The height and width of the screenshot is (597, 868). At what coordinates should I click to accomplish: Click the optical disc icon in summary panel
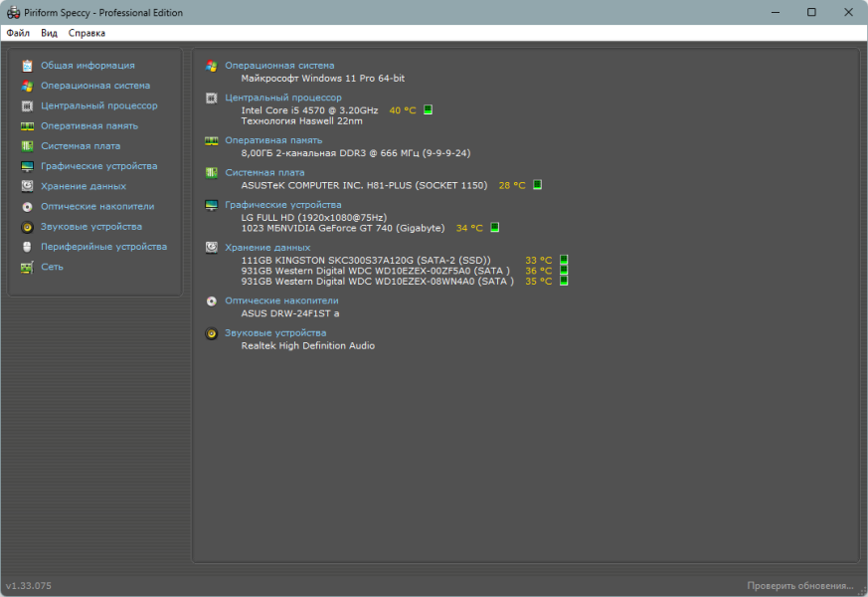click(212, 301)
